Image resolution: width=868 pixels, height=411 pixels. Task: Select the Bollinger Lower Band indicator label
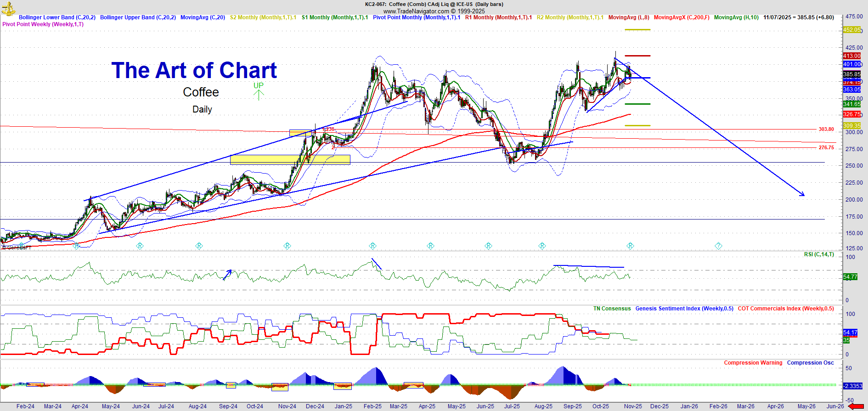(57, 17)
